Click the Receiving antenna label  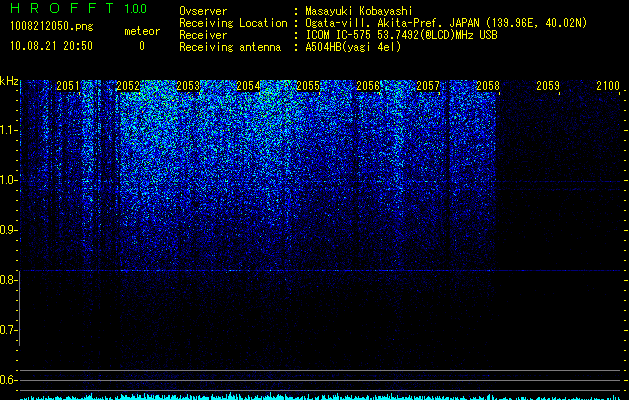pyautogui.click(x=230, y=47)
